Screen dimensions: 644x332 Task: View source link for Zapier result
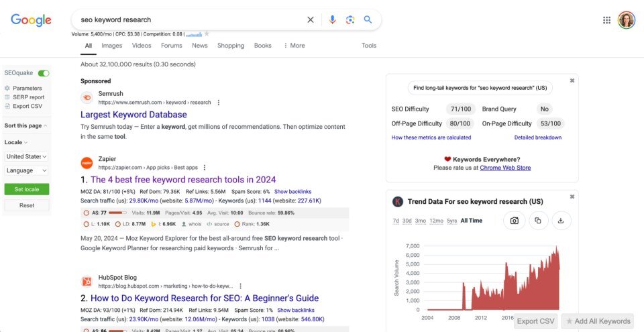[217, 224]
